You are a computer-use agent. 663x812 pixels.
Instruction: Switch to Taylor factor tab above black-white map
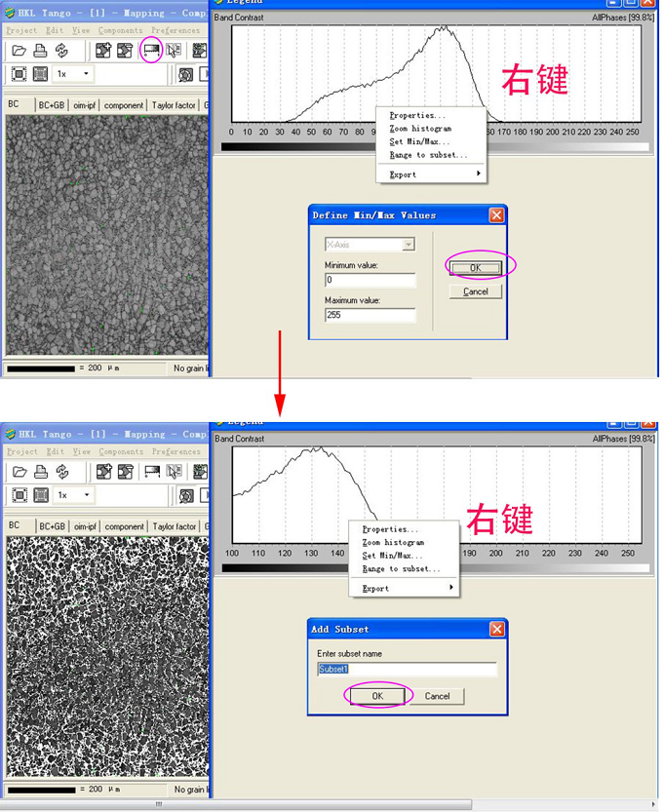click(175, 526)
